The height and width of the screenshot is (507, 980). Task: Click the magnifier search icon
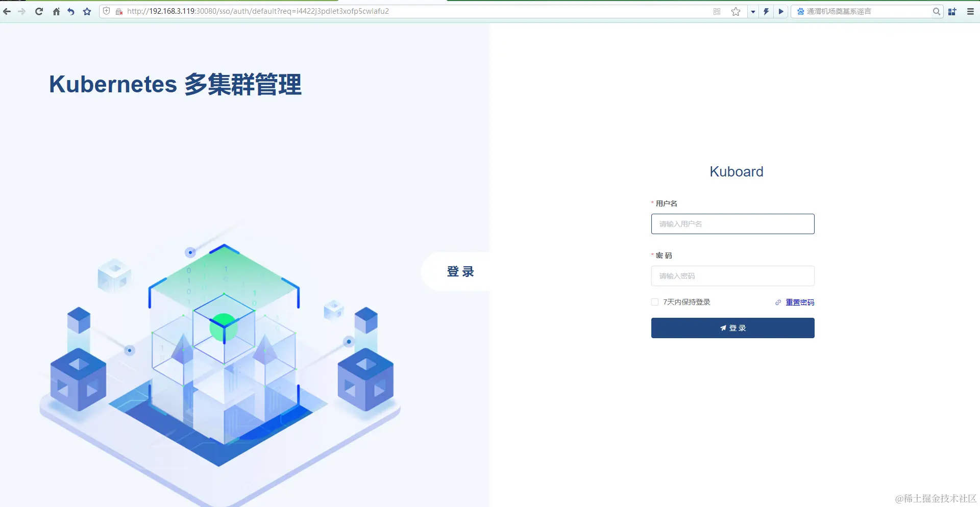(937, 11)
